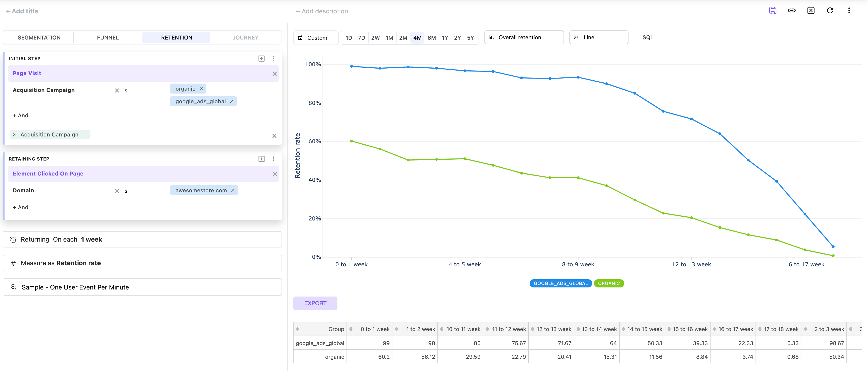Image resolution: width=868 pixels, height=371 pixels.
Task: Open the top-right kebab menu
Action: 849,10
